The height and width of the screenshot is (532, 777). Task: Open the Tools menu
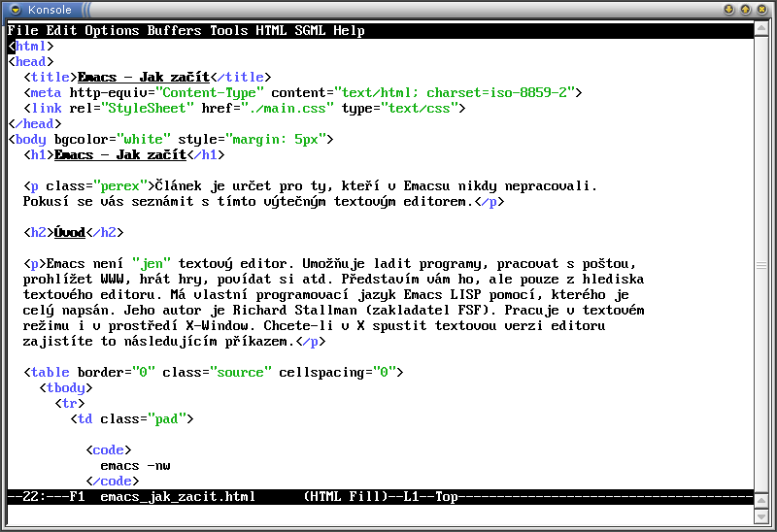click(x=228, y=30)
